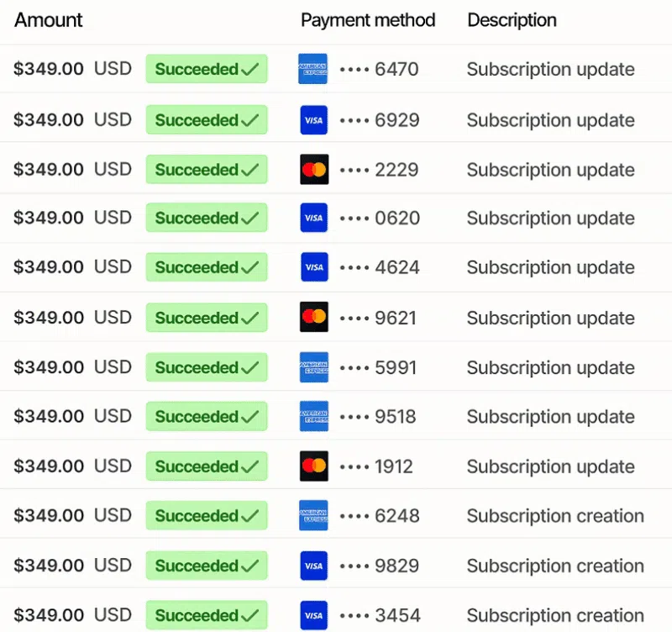Click the Description column header
Screen dimensions: 672x632
tap(512, 20)
